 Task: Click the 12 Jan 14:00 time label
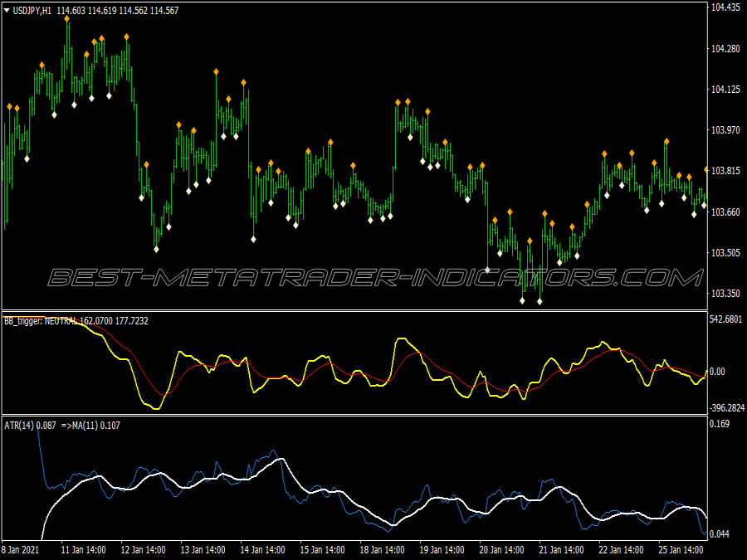click(143, 550)
